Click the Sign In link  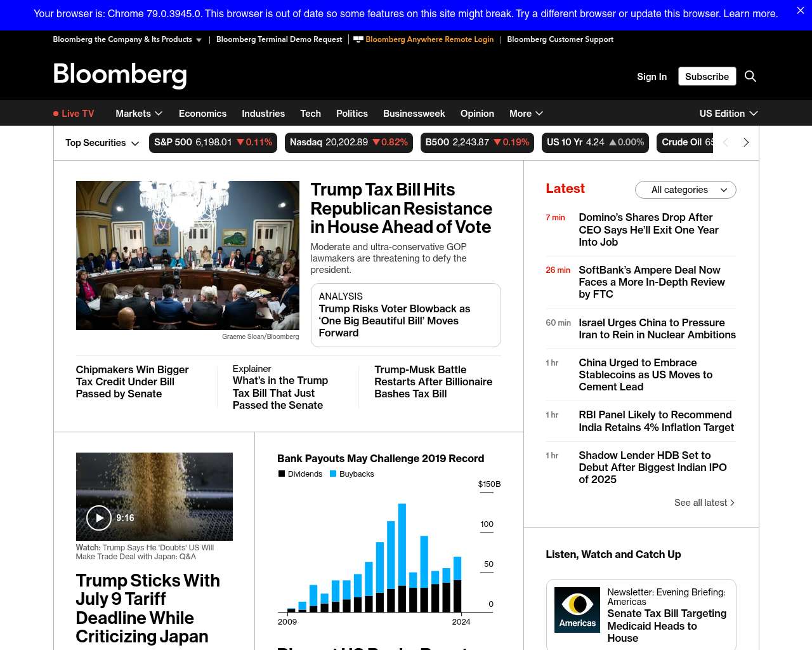pyautogui.click(x=652, y=77)
